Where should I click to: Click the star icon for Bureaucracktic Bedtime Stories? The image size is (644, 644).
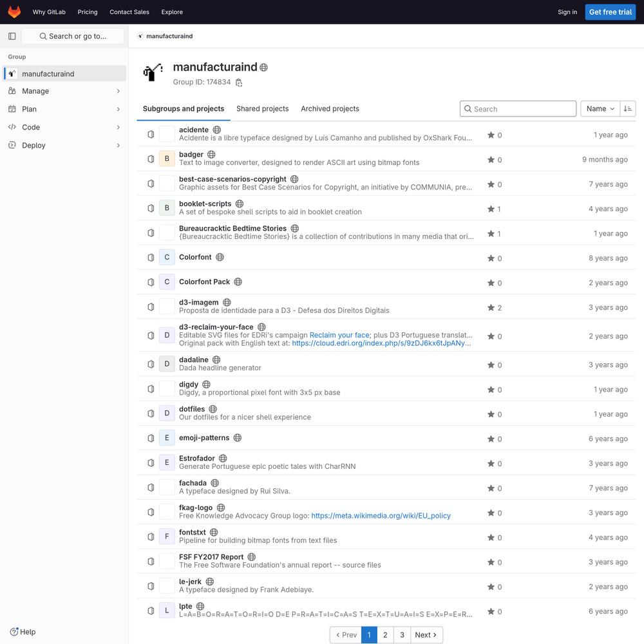point(491,234)
